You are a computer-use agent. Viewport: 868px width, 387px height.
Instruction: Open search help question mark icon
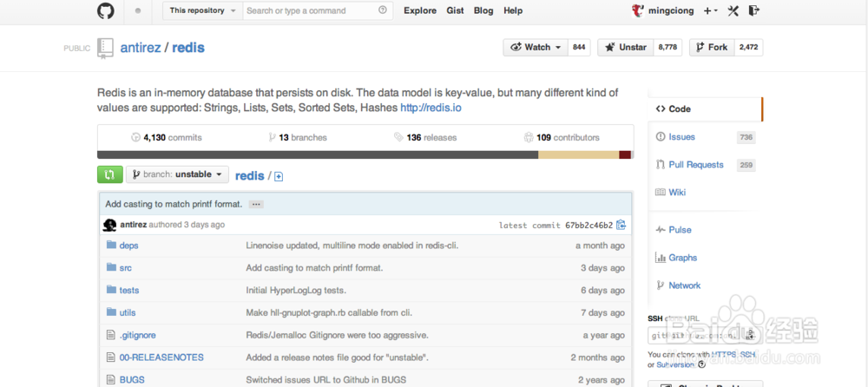pyautogui.click(x=383, y=10)
